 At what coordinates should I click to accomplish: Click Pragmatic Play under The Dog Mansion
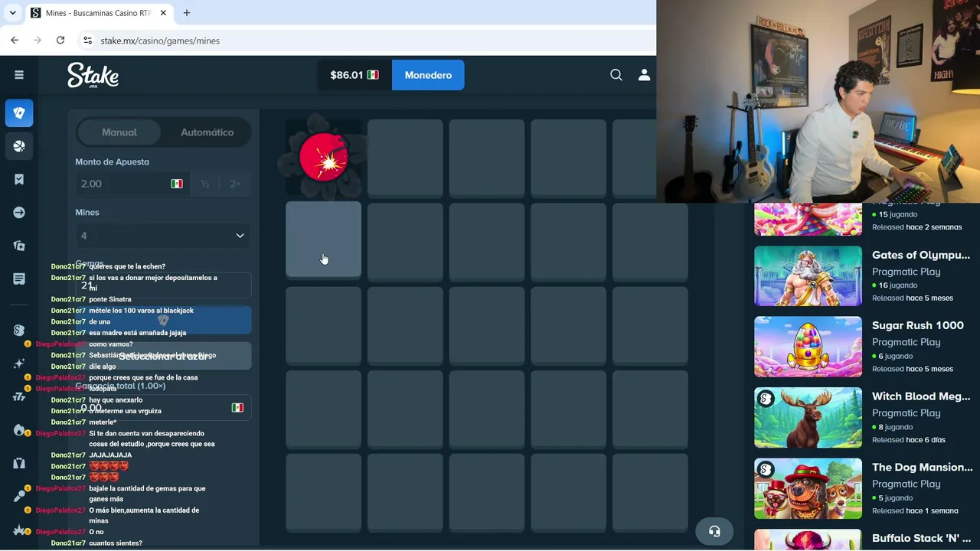click(x=906, y=484)
